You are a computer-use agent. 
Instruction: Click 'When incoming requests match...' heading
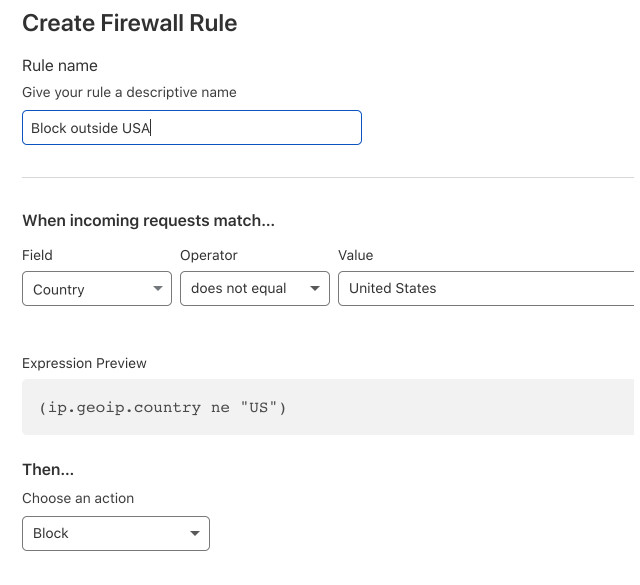[x=148, y=220]
